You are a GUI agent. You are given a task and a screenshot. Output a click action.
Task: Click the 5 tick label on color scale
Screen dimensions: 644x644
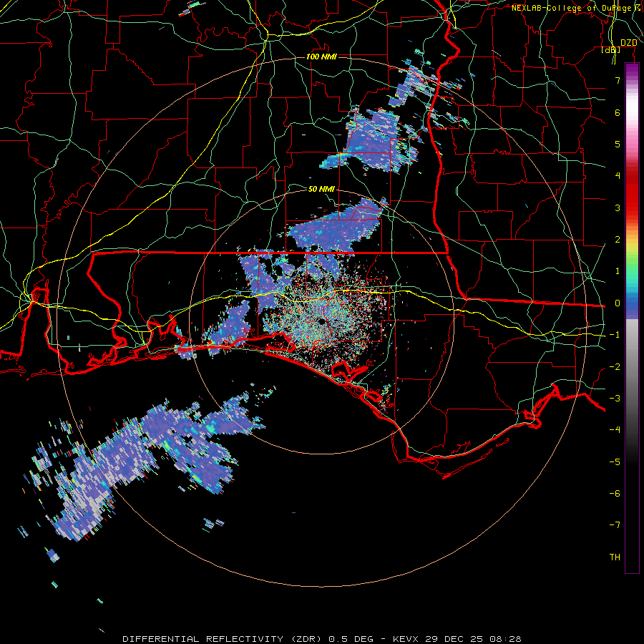[618, 144]
